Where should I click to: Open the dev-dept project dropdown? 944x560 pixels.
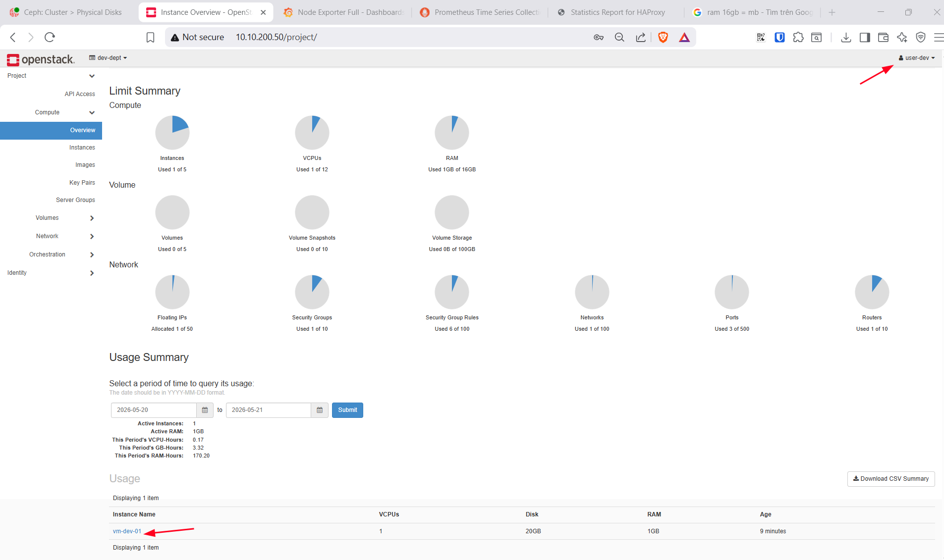[108, 58]
